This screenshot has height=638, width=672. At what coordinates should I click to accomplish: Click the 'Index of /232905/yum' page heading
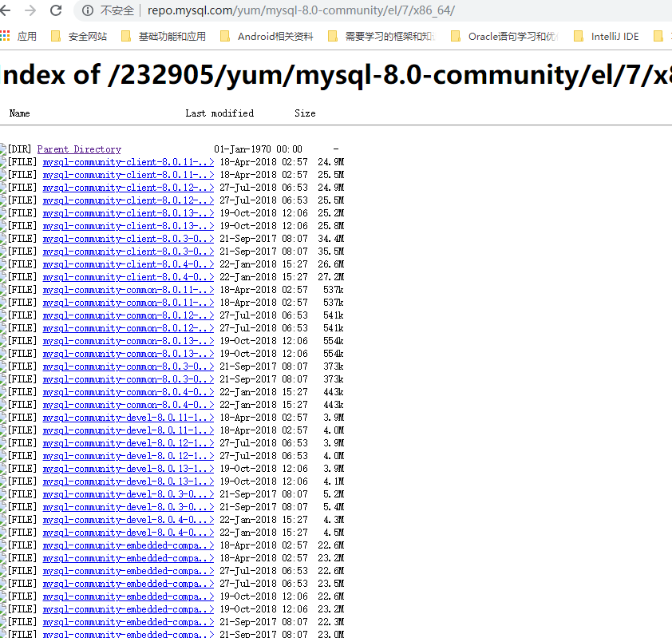pyautogui.click(x=336, y=74)
